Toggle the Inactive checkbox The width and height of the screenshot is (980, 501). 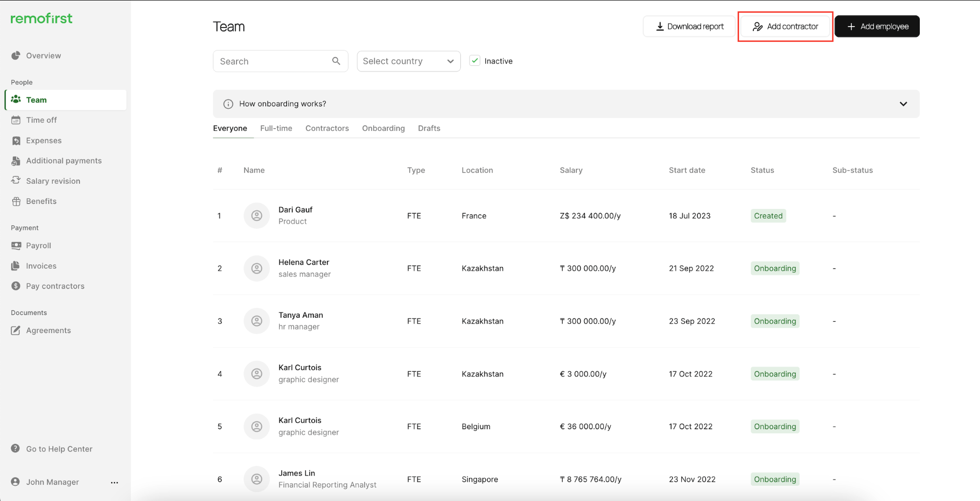coord(475,61)
